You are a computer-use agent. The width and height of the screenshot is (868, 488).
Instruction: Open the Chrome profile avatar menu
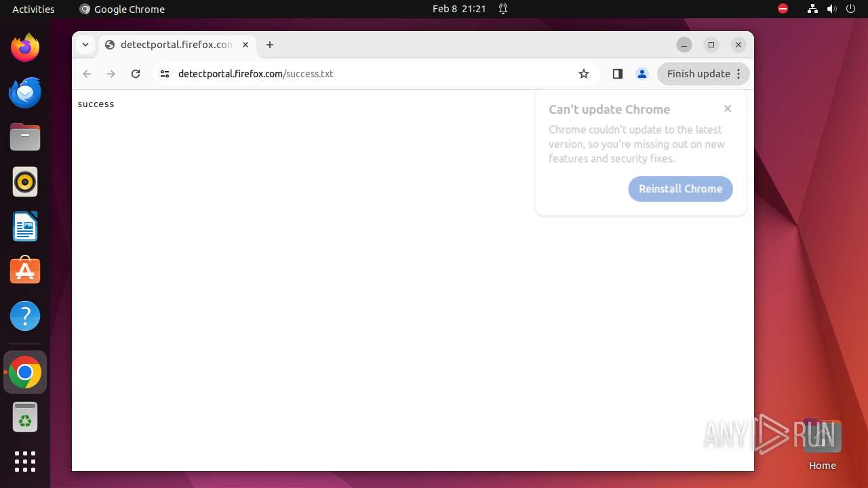[x=642, y=74]
